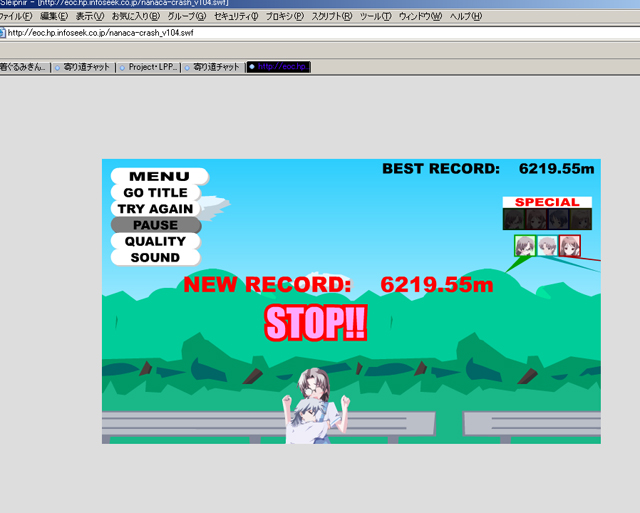This screenshot has width=640, height=513.
Task: Switch to the Project・LPP tab
Action: (149, 67)
